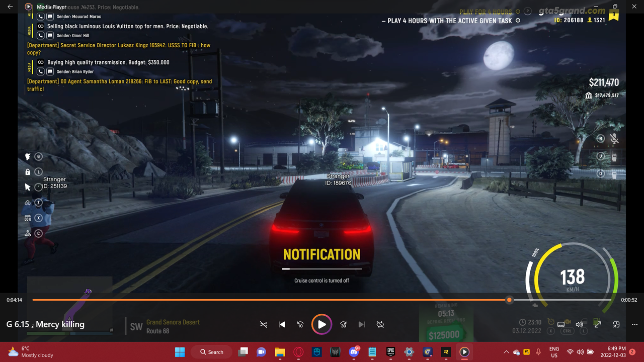Open Teams Chat from the taskbar
Screen dimensions: 644x362
261,352
